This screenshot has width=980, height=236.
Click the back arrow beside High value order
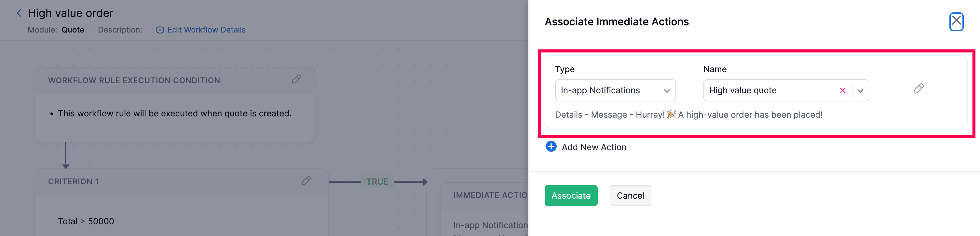(18, 13)
